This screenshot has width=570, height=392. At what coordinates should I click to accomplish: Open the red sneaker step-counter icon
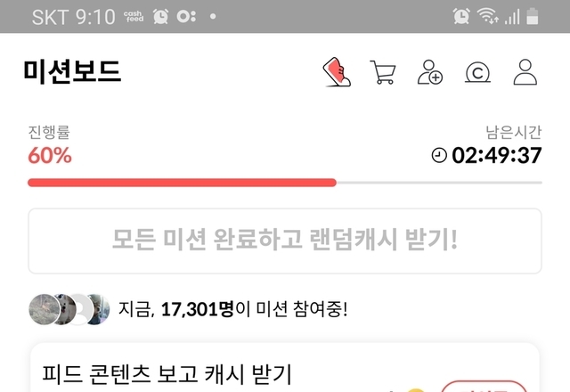[337, 71]
